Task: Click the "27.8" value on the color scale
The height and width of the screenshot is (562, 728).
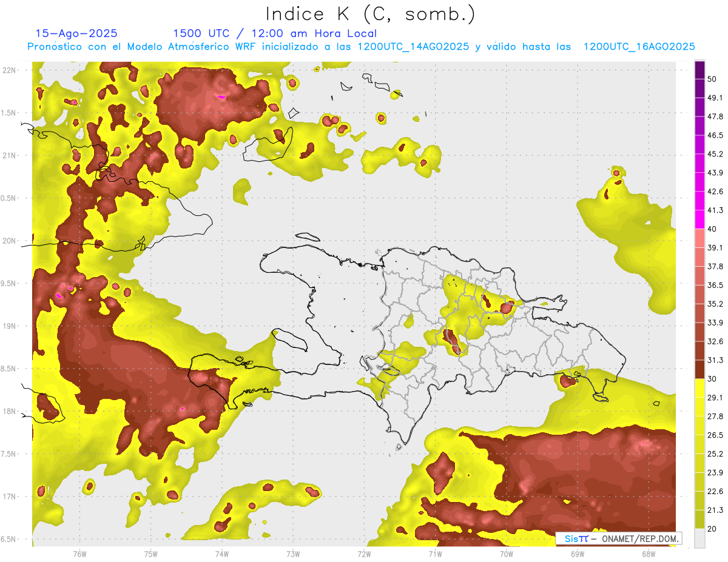Action: point(715,416)
